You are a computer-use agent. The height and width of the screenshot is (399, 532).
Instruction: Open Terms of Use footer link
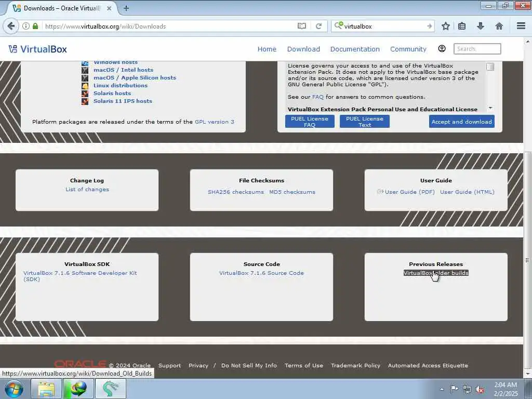tap(304, 365)
